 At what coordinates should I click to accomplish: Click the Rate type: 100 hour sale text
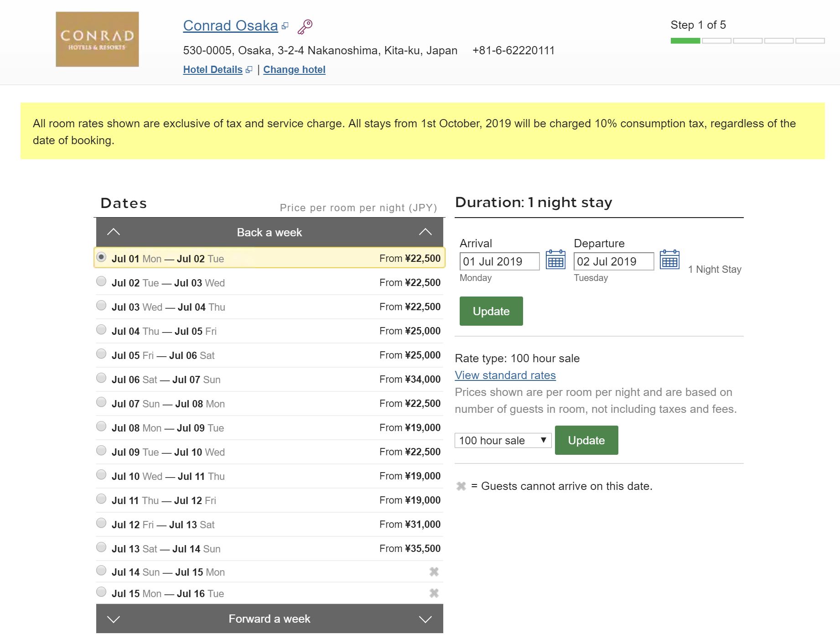(517, 359)
